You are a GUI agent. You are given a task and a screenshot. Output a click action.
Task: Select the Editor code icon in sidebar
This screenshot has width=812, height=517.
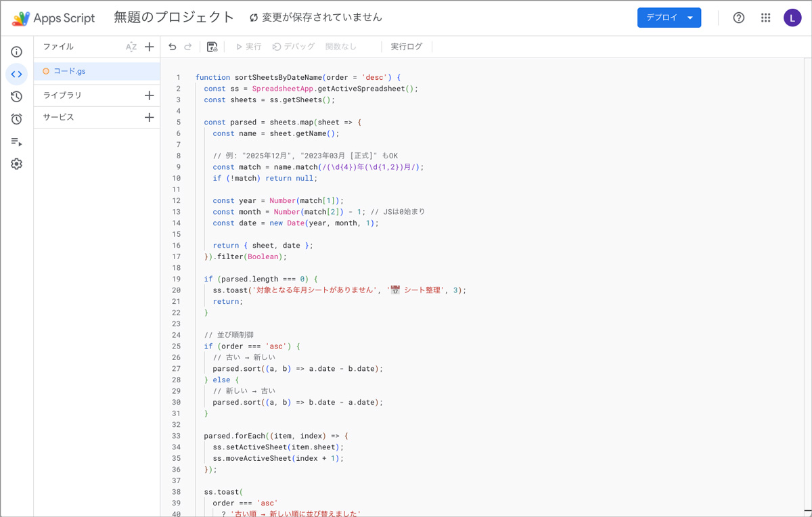(17, 74)
